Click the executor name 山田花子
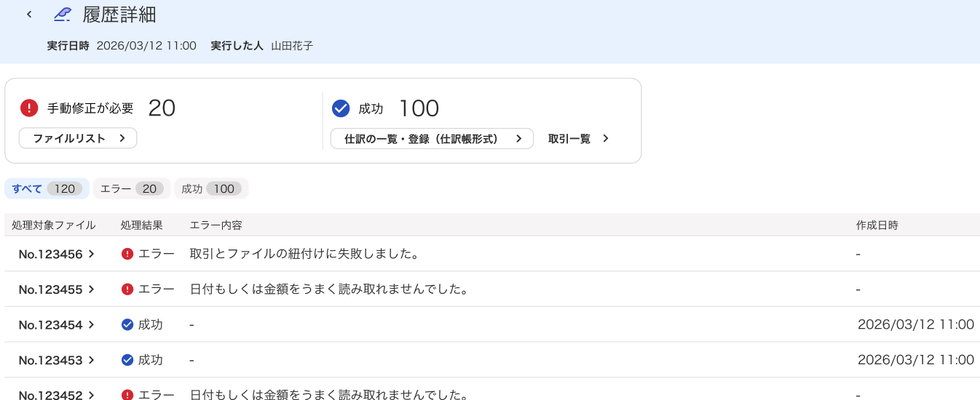980x400 pixels. point(292,46)
